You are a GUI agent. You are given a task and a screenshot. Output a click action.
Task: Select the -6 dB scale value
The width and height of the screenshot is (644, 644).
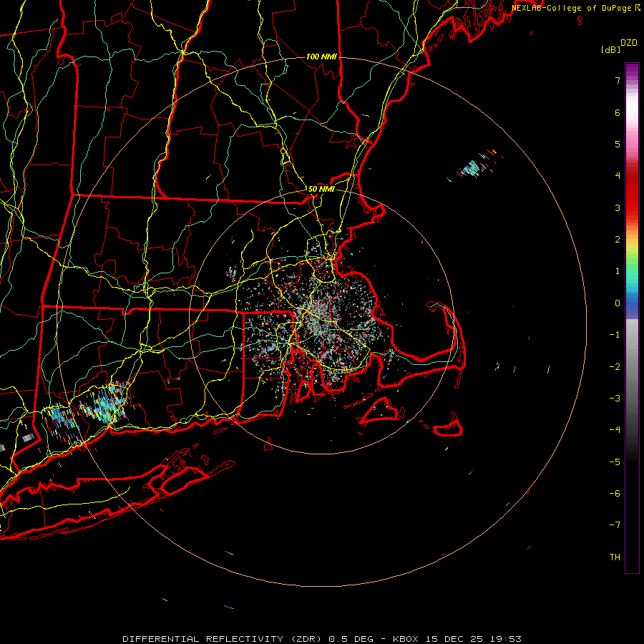point(615,494)
